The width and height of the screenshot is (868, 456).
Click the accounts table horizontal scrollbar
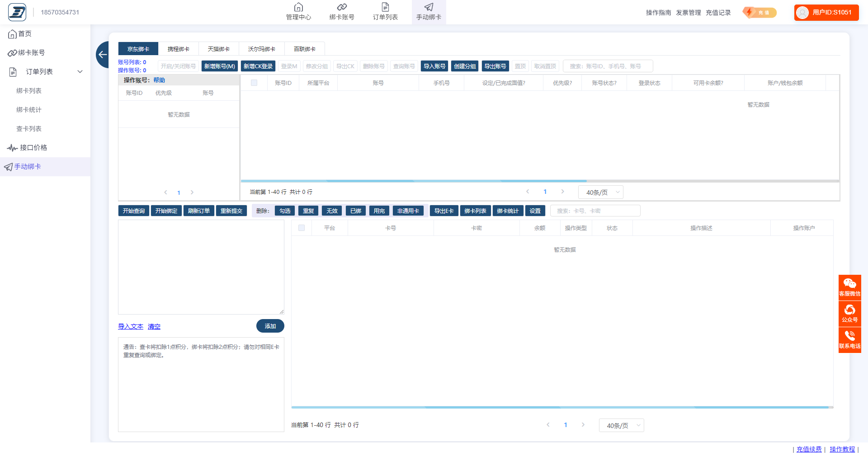413,181
